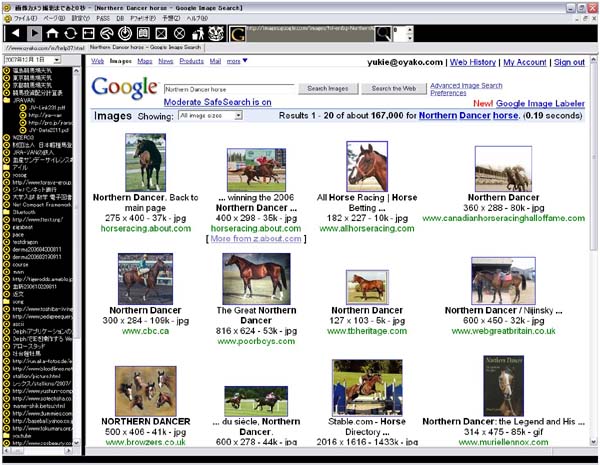Open the jumping horse thumbnail from Stable.com
600x465 pixels.
click(367, 387)
